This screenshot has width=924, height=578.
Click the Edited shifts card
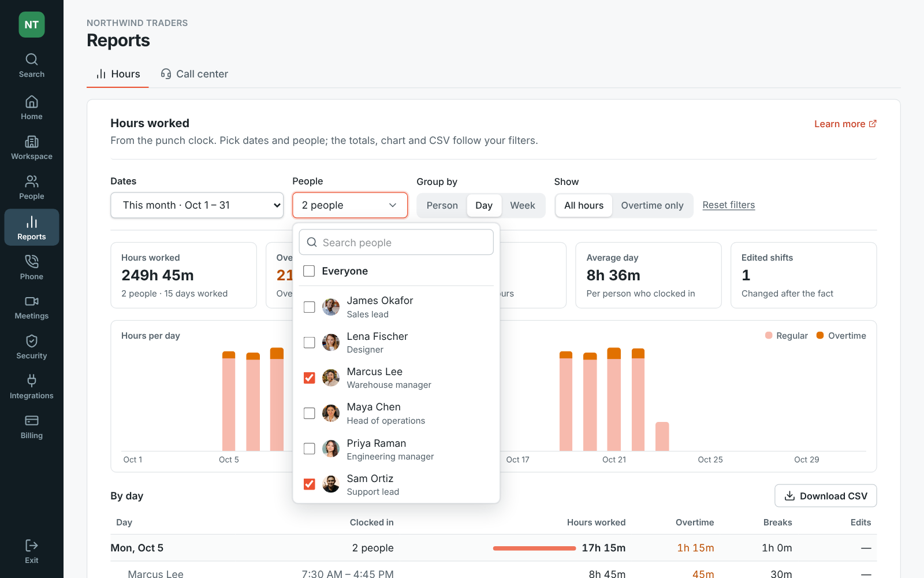[x=804, y=275]
